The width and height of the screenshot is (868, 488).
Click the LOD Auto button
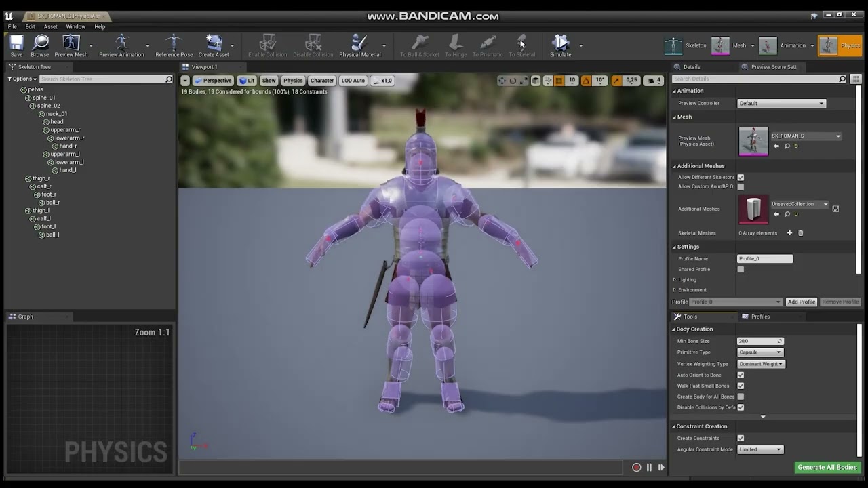[x=353, y=80]
